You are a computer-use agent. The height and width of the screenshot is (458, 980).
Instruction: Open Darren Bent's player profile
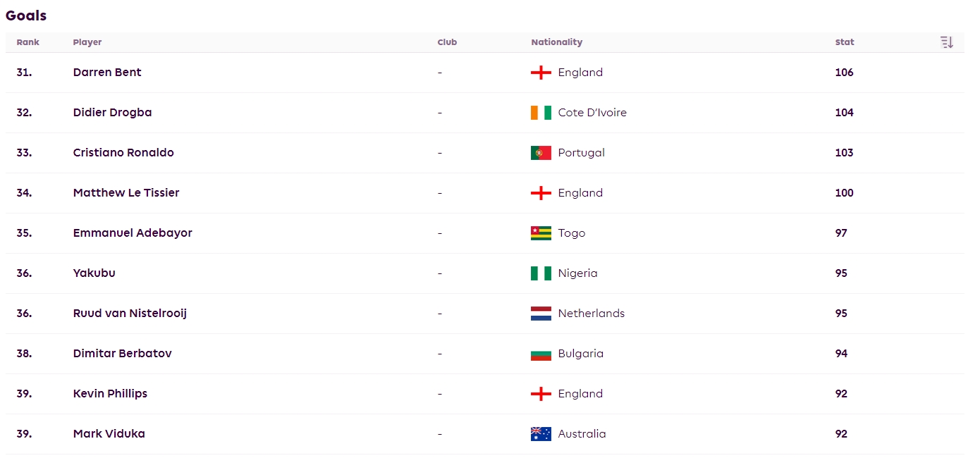click(x=107, y=73)
